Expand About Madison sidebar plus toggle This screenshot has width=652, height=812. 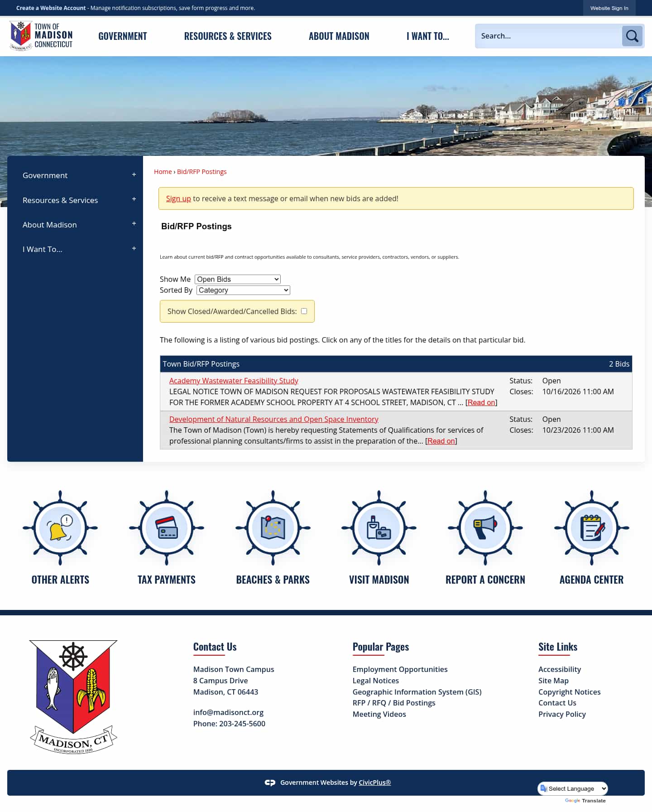point(134,224)
